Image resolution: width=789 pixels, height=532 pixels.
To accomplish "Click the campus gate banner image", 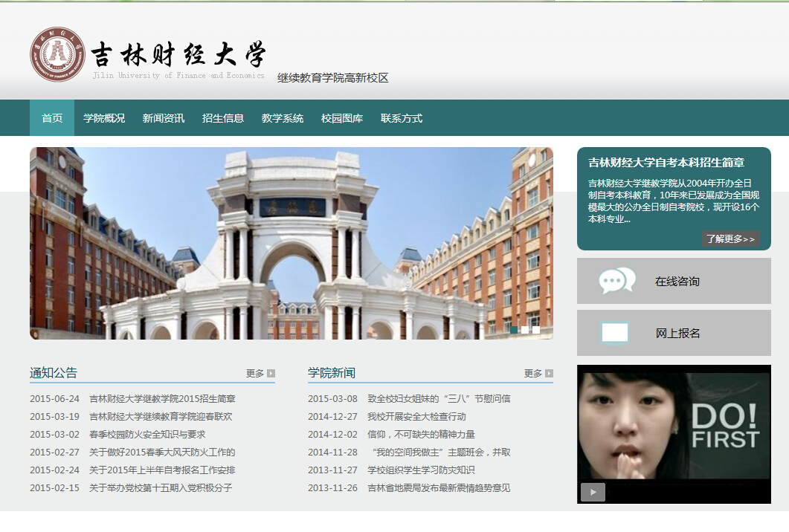I will click(x=292, y=244).
